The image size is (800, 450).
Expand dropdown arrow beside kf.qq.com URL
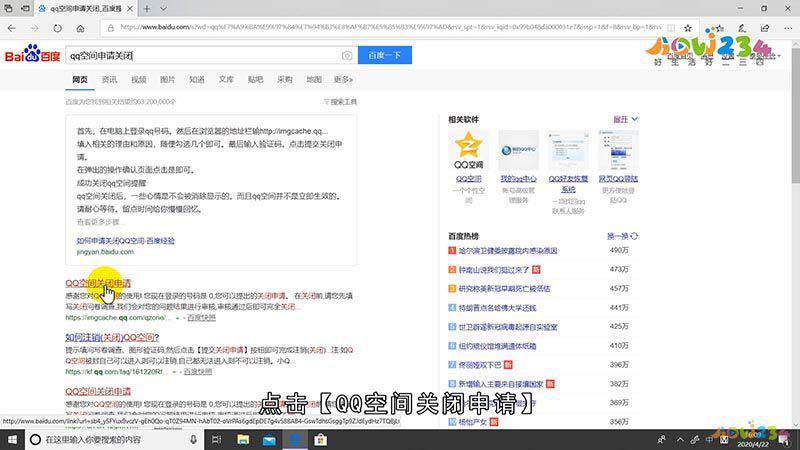pyautogui.click(x=174, y=372)
